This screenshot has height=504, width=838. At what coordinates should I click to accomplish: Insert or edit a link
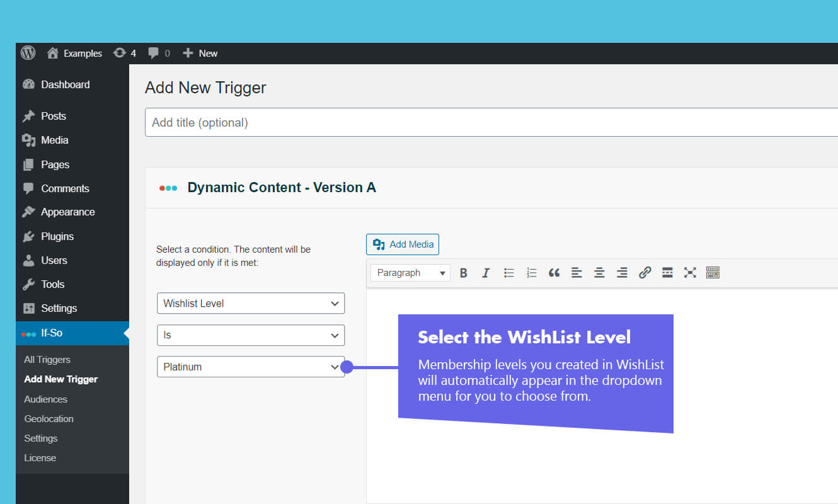point(645,273)
